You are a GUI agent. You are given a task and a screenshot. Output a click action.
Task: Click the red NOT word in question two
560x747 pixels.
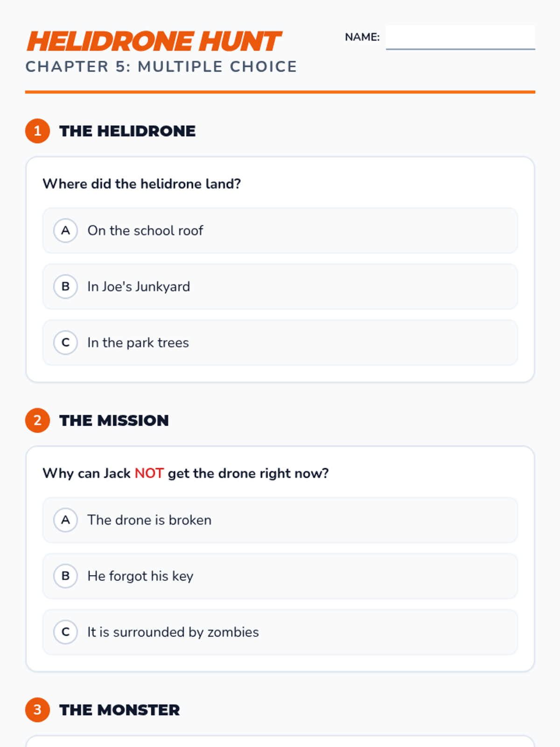[x=149, y=473]
